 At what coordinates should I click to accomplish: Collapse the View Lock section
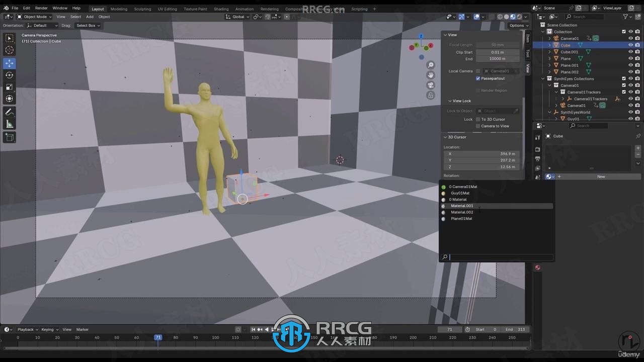(x=450, y=101)
